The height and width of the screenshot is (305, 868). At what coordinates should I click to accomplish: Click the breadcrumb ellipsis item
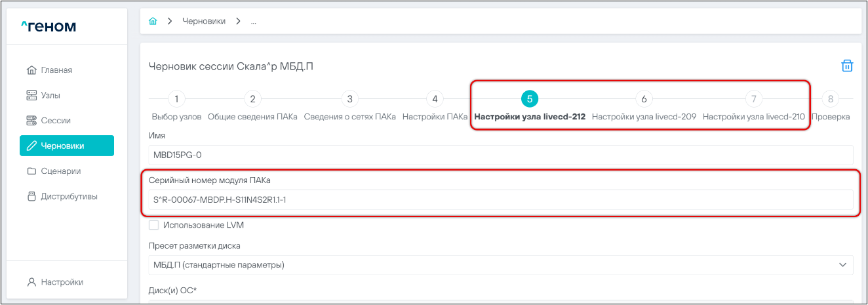tap(254, 21)
